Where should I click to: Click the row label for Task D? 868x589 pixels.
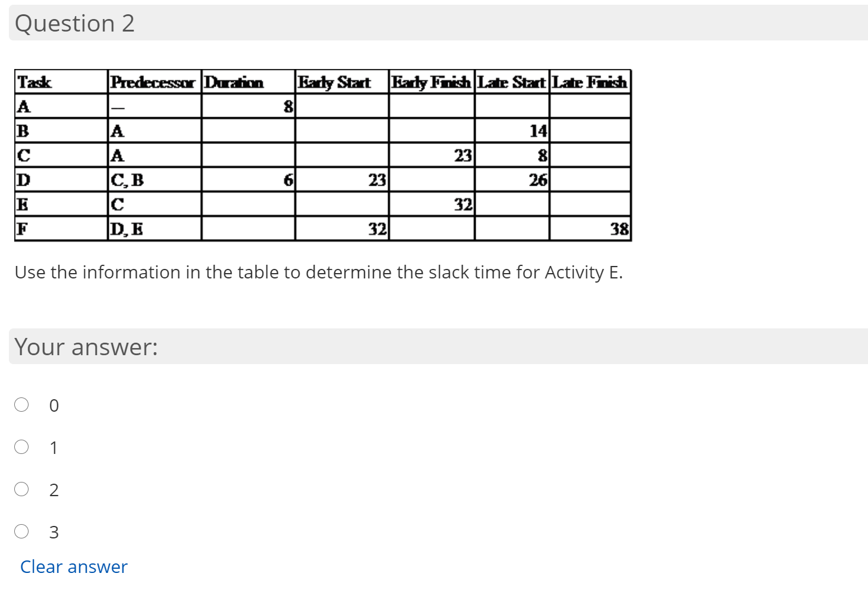point(23,180)
